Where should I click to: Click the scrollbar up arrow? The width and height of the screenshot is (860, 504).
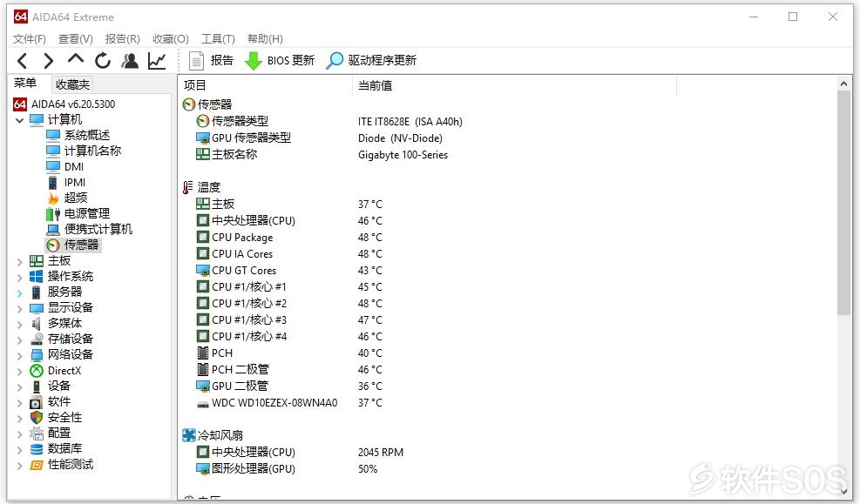(x=843, y=84)
